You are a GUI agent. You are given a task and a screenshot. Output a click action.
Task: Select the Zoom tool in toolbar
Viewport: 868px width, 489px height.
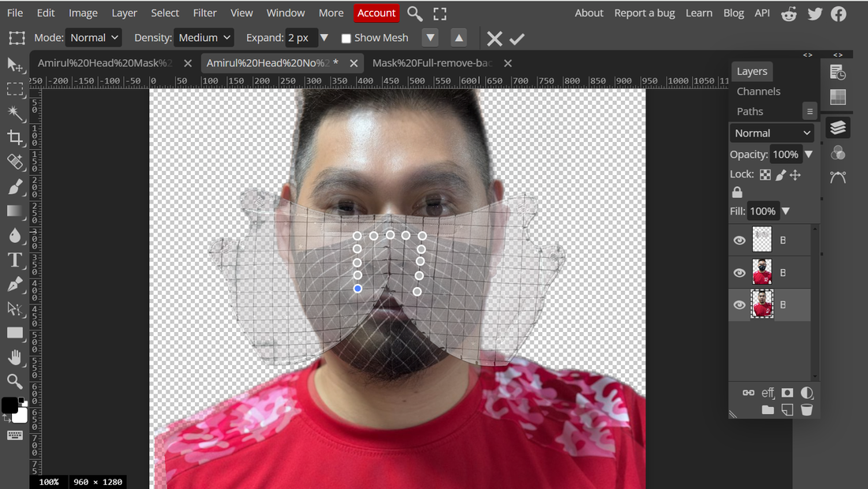point(15,381)
